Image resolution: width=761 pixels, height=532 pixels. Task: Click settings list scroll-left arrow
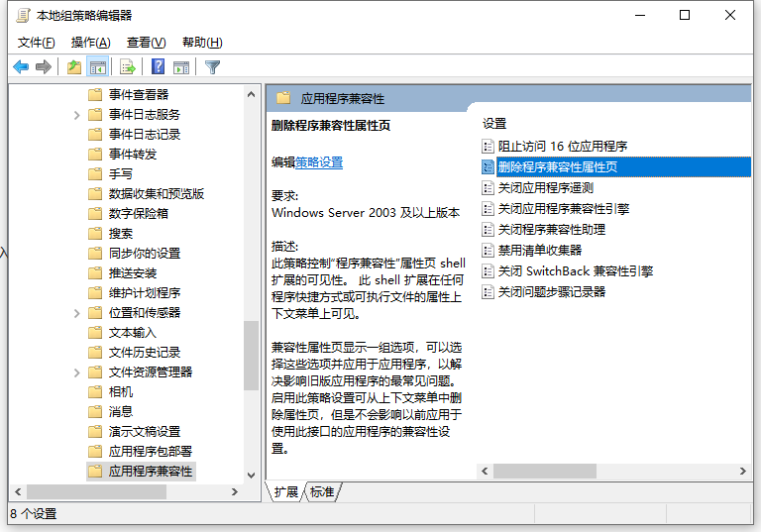485,471
